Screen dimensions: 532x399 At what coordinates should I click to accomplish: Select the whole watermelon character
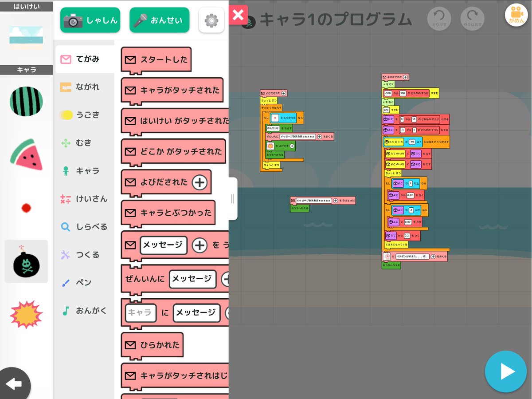click(26, 102)
